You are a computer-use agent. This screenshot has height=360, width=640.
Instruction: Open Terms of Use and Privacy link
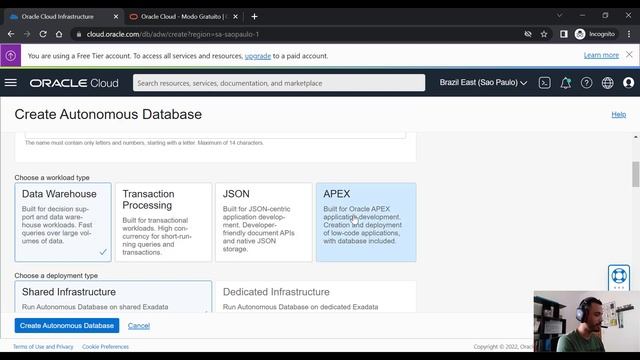click(43, 347)
